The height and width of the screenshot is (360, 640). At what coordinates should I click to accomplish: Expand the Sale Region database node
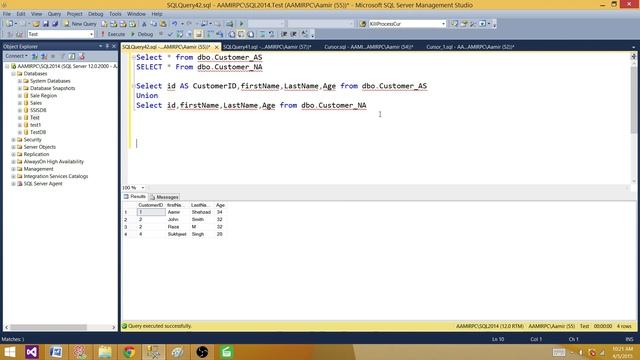click(x=20, y=96)
